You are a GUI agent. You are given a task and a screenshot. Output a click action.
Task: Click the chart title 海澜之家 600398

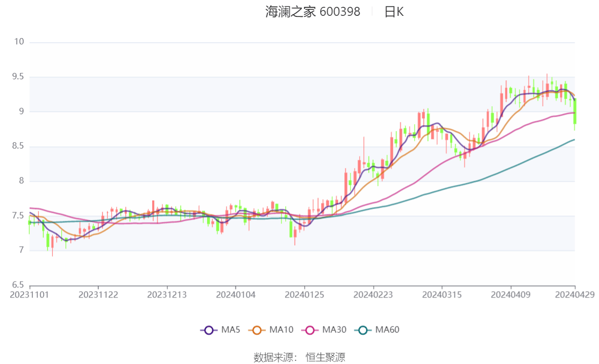click(x=313, y=12)
